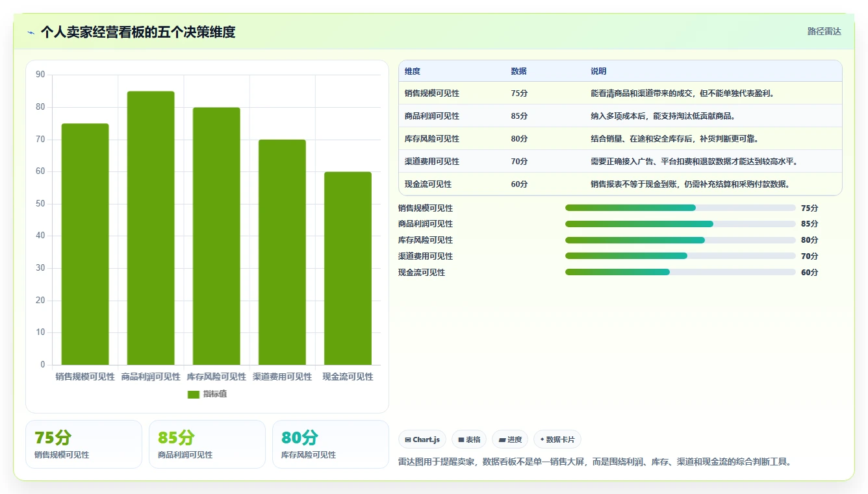Click the 现金流可见性 x-axis label on the chart
868x494 pixels.
click(x=348, y=377)
